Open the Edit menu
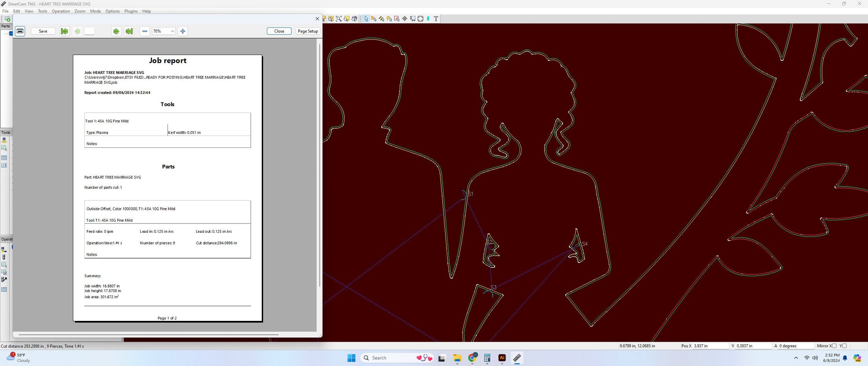Viewport: 868px width, 366px height. (17, 11)
